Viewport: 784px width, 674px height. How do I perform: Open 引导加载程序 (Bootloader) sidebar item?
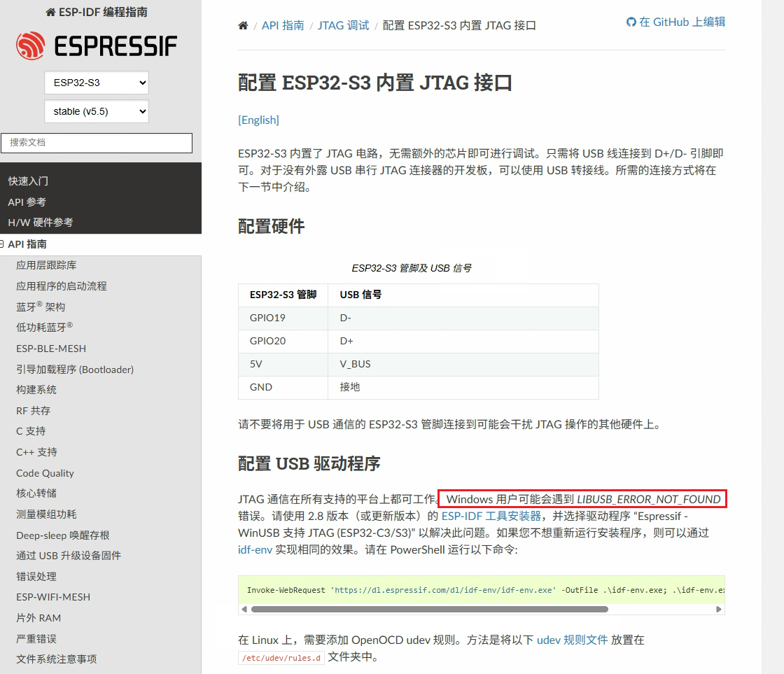pyautogui.click(x=75, y=369)
